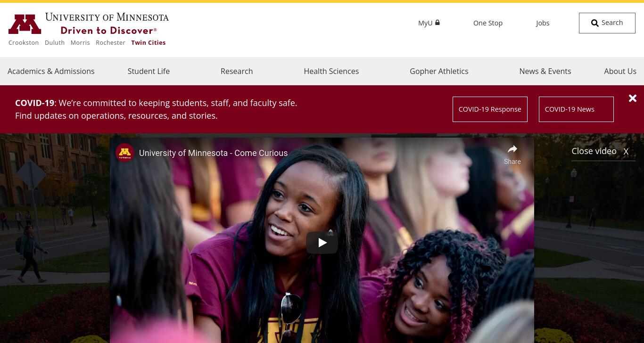The image size is (644, 343).
Task: Click the COVID-19 Response button
Action: pyautogui.click(x=490, y=109)
